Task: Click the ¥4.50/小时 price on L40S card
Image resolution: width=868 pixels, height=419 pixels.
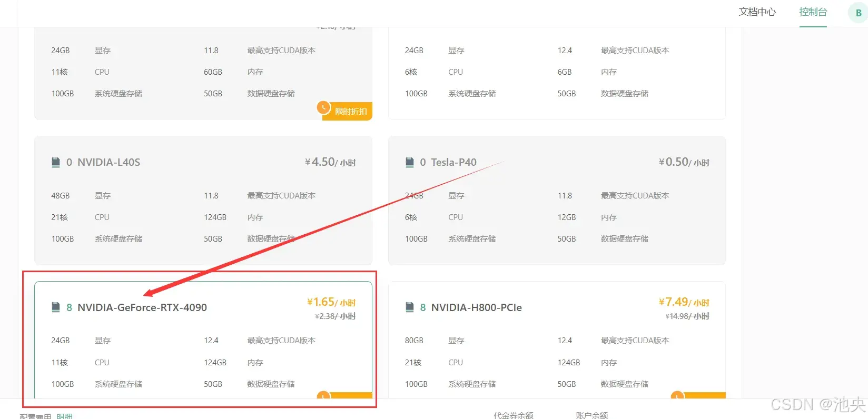Action: 330,162
